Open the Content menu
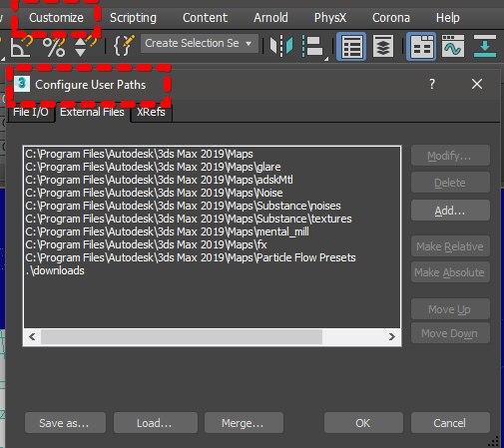The image size is (504, 448). pos(206,18)
